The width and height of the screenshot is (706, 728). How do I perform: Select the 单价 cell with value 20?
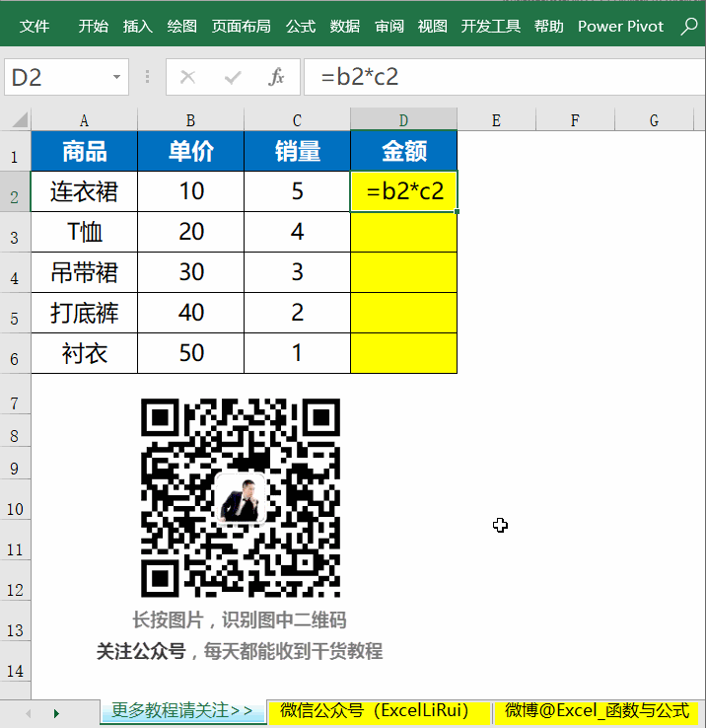coord(190,232)
